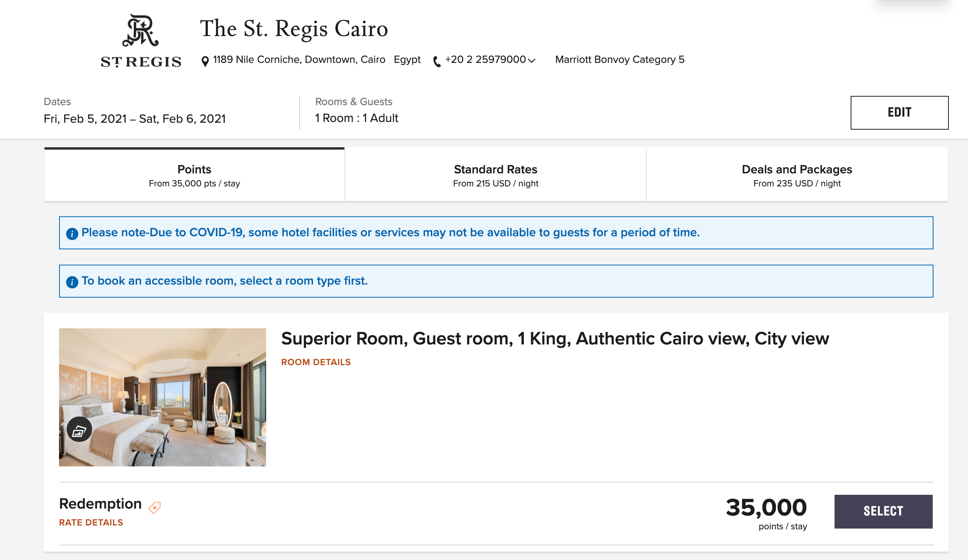The height and width of the screenshot is (560, 968).
Task: Click the EDIT button
Action: (x=899, y=112)
